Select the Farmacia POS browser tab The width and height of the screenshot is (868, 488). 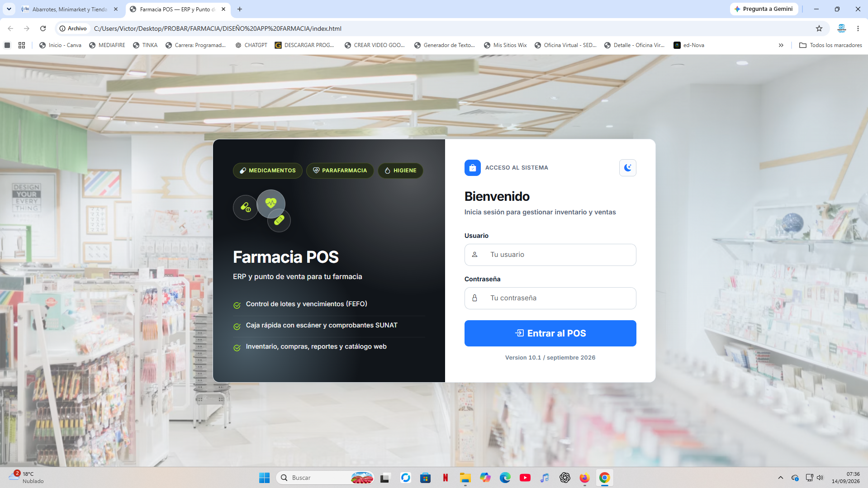[x=177, y=9]
